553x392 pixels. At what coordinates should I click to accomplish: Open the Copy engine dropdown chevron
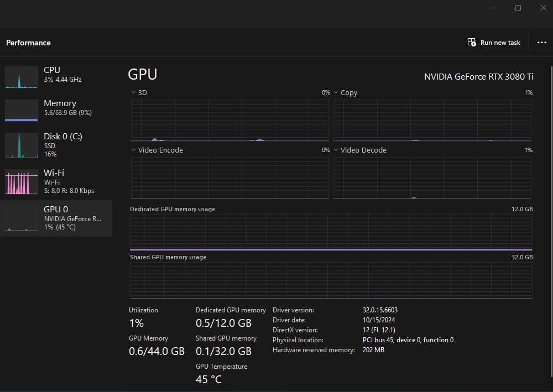(x=336, y=92)
